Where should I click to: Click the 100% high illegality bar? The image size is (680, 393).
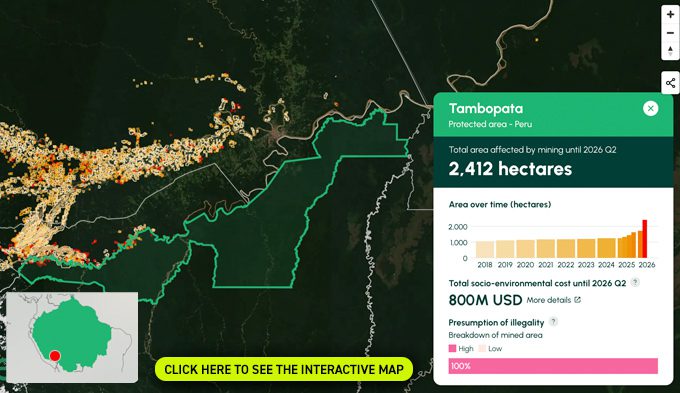553,366
